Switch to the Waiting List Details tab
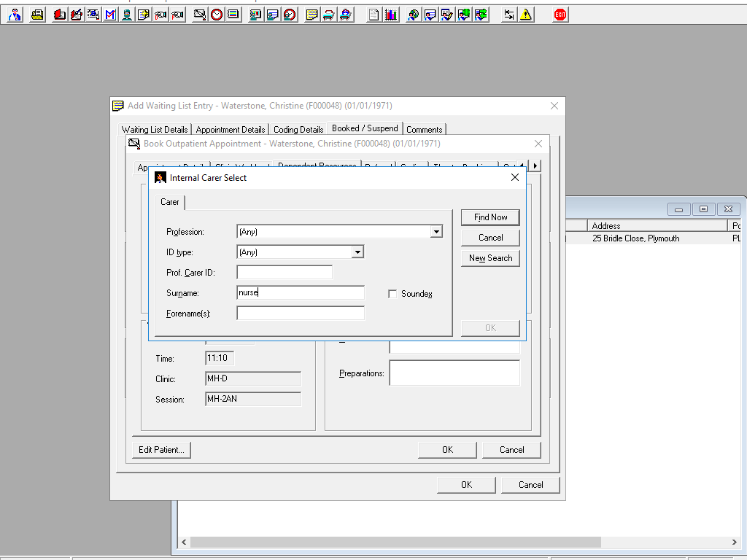Screen dimensions: 747x560 155,130
